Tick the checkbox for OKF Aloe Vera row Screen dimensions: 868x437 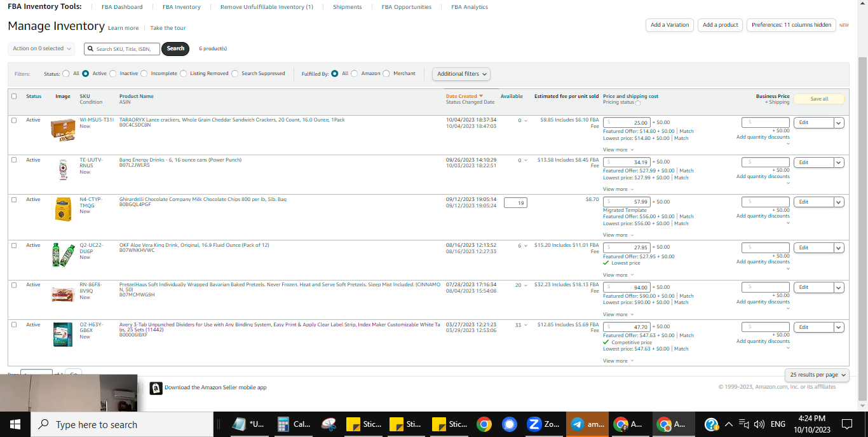click(x=14, y=245)
